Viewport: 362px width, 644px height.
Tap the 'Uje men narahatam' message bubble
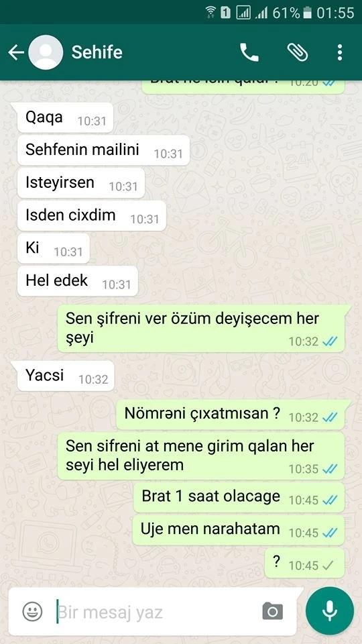pyautogui.click(x=239, y=530)
